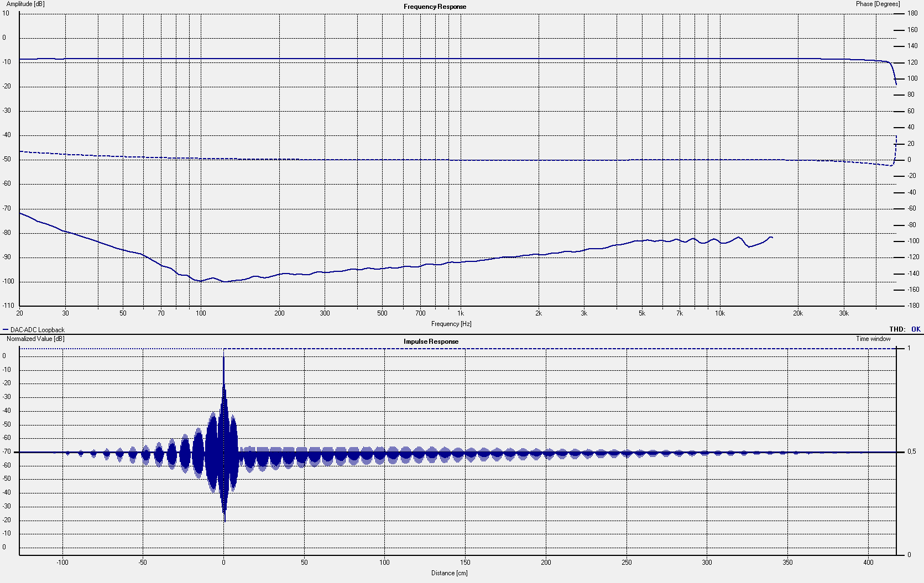This screenshot has height=583, width=924.
Task: Click the -110 tick on the amplitude axis
Action: tap(8, 306)
